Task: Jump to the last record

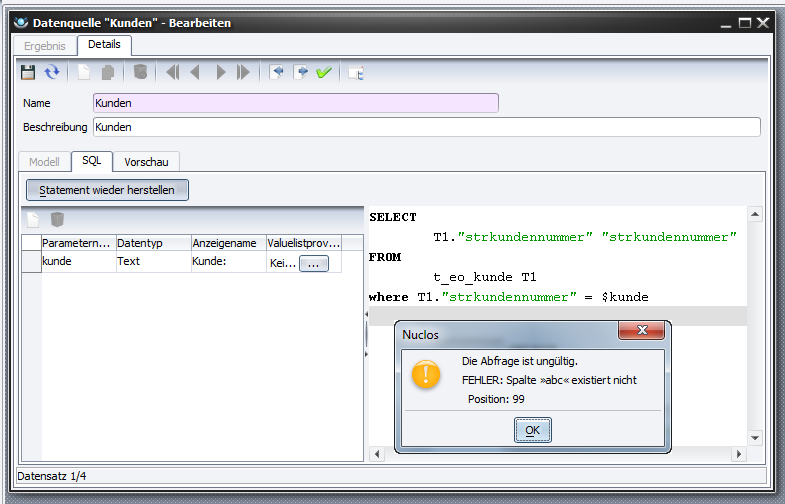Action: (x=243, y=73)
